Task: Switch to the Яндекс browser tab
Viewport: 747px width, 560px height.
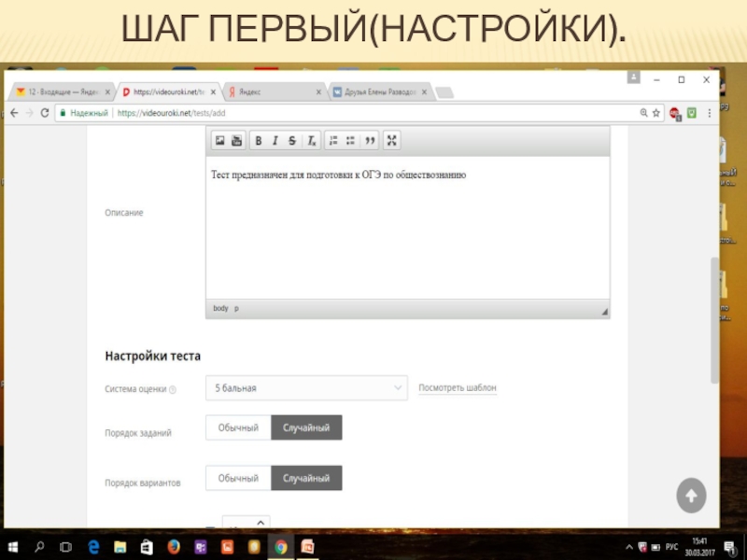Action: 271,92
